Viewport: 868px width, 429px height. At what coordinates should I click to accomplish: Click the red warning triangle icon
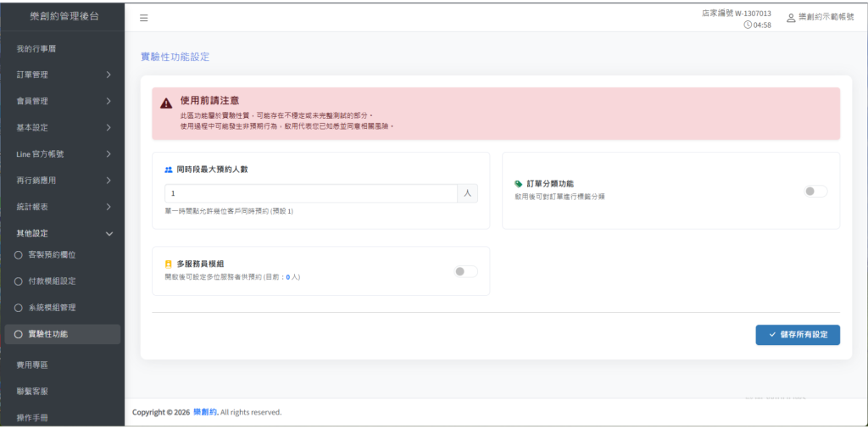[166, 103]
